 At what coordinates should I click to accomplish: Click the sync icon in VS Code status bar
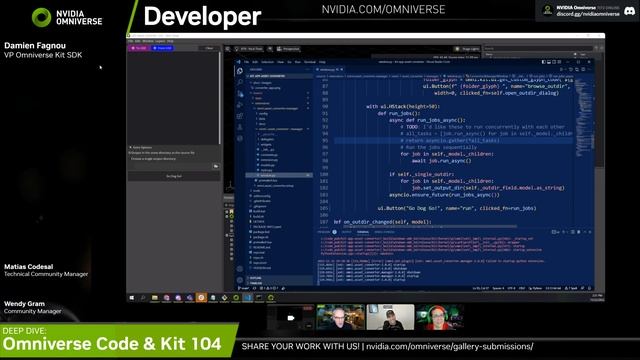254,289
